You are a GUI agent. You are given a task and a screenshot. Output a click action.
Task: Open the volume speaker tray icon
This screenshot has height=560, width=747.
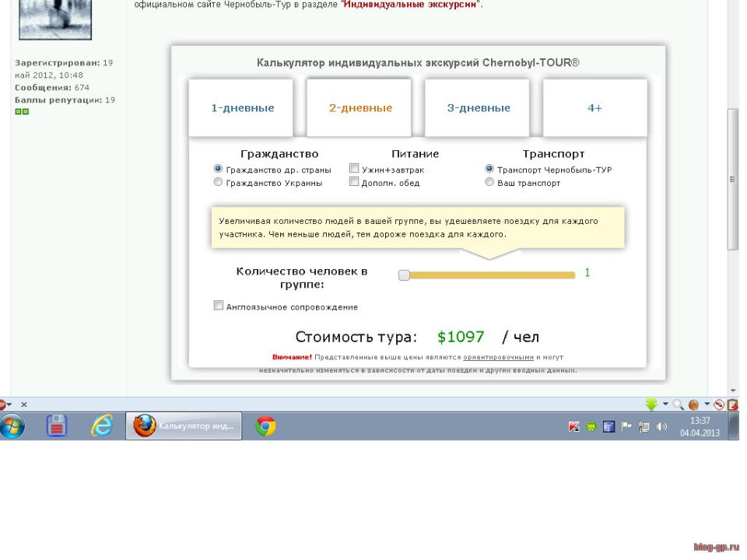tap(661, 427)
